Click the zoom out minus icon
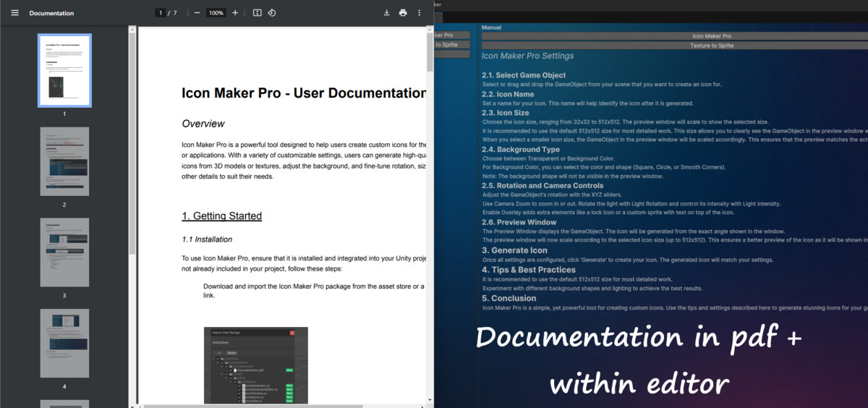This screenshot has width=868, height=408. 197,13
